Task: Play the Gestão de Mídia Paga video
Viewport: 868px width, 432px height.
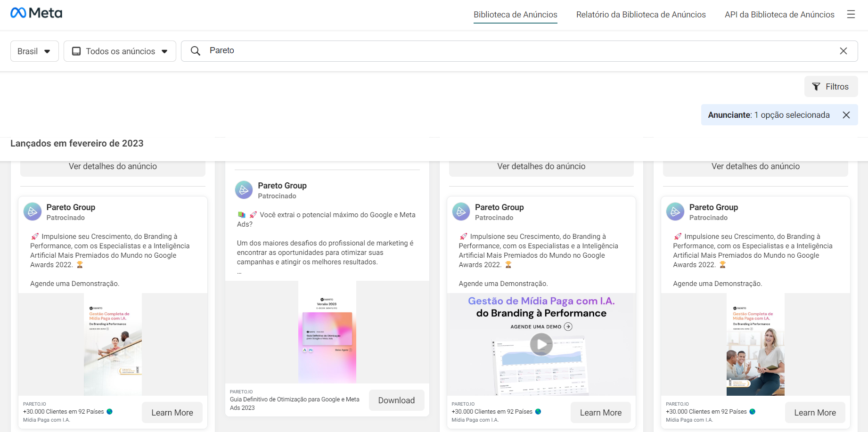Action: (541, 344)
